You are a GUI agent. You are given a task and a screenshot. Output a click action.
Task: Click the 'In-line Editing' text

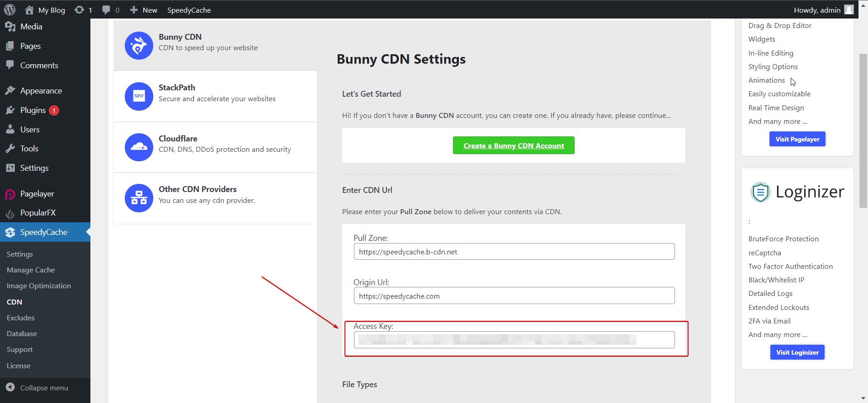coord(771,53)
